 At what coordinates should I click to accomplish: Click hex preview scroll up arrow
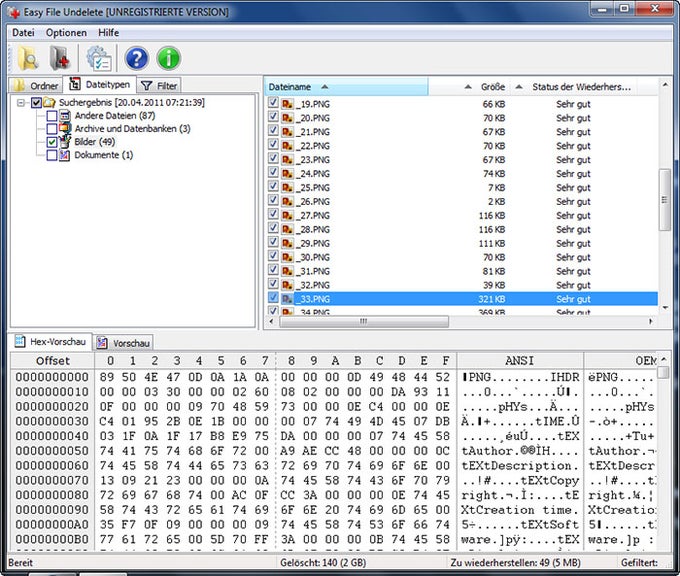tap(664, 360)
